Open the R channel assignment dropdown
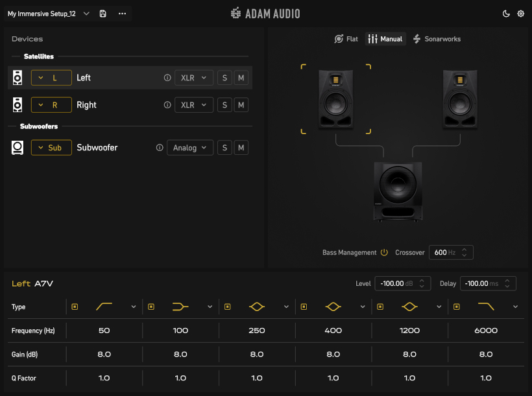The image size is (532, 396). coord(51,105)
